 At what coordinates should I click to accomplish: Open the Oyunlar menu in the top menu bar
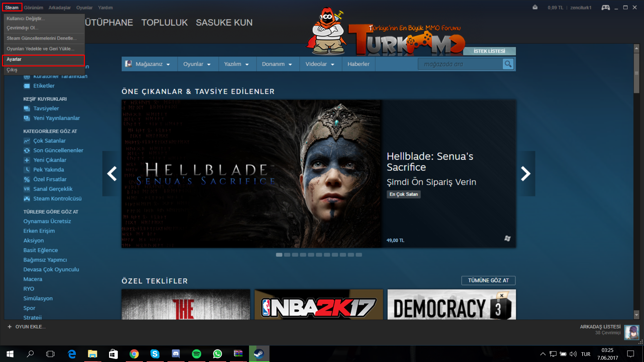[84, 7]
